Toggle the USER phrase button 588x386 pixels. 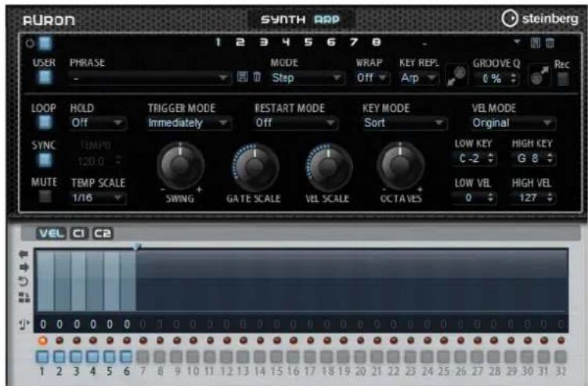45,78
